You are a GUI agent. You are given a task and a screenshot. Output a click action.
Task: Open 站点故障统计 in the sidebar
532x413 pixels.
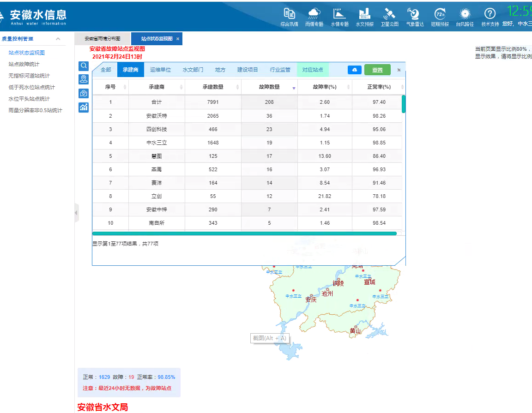[x=24, y=64]
